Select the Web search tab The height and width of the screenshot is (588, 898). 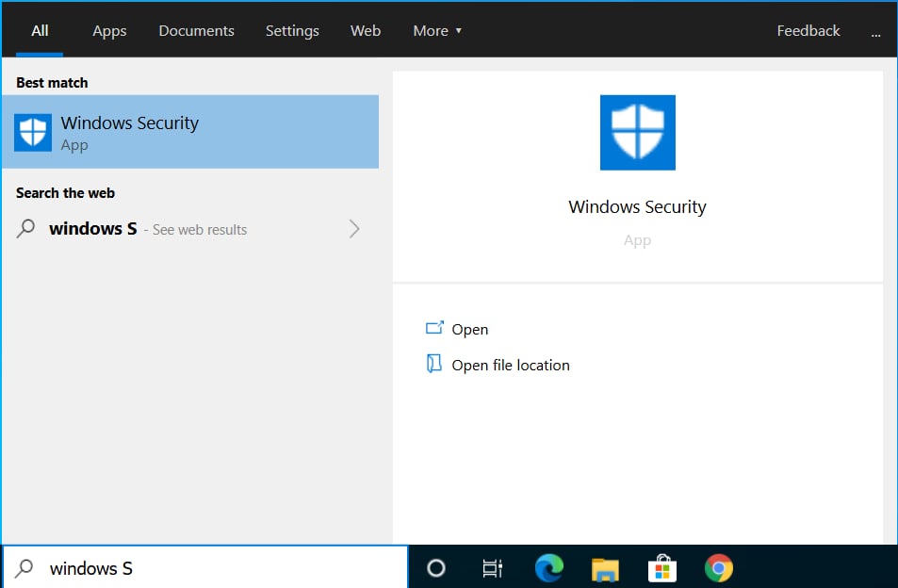click(366, 30)
